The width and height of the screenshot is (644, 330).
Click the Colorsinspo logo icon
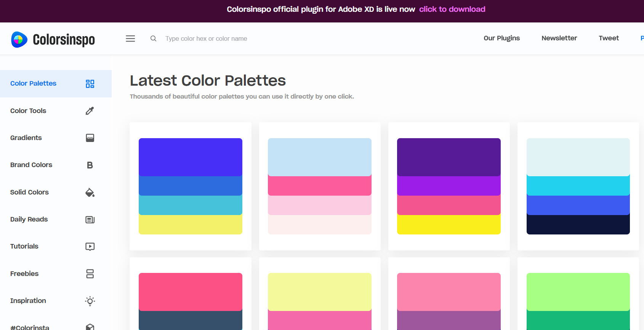click(x=19, y=39)
